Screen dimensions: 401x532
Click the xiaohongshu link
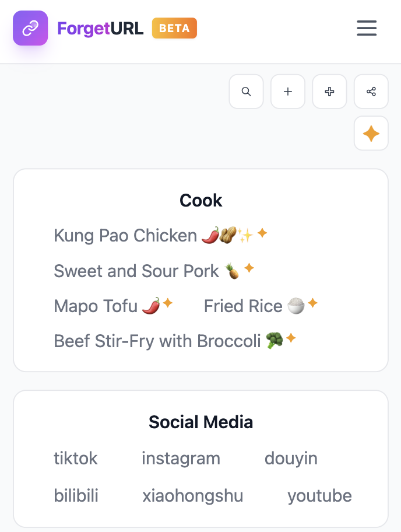pos(193,495)
